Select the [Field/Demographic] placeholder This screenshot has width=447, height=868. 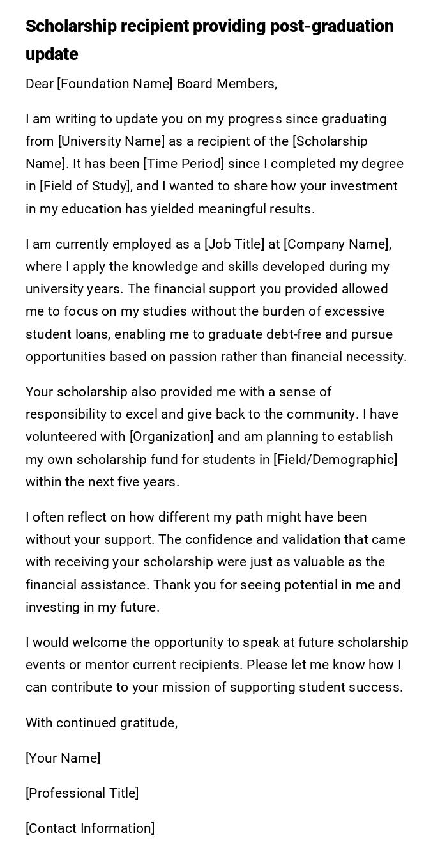click(335, 460)
